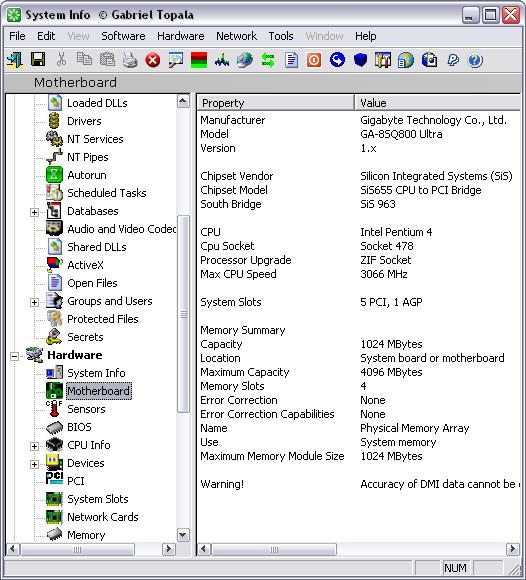Expand the Devices tree node
Viewport: 526px width, 580px height.
pyautogui.click(x=34, y=464)
